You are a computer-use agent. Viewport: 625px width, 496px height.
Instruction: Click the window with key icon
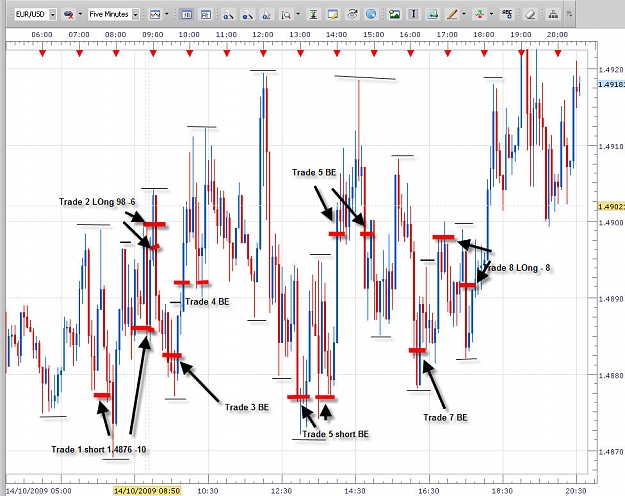tap(332, 15)
